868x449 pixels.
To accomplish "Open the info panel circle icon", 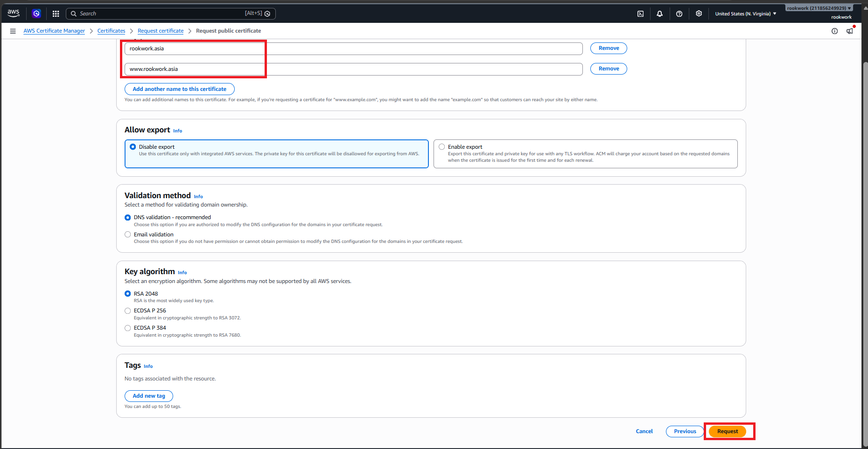I will [x=835, y=31].
